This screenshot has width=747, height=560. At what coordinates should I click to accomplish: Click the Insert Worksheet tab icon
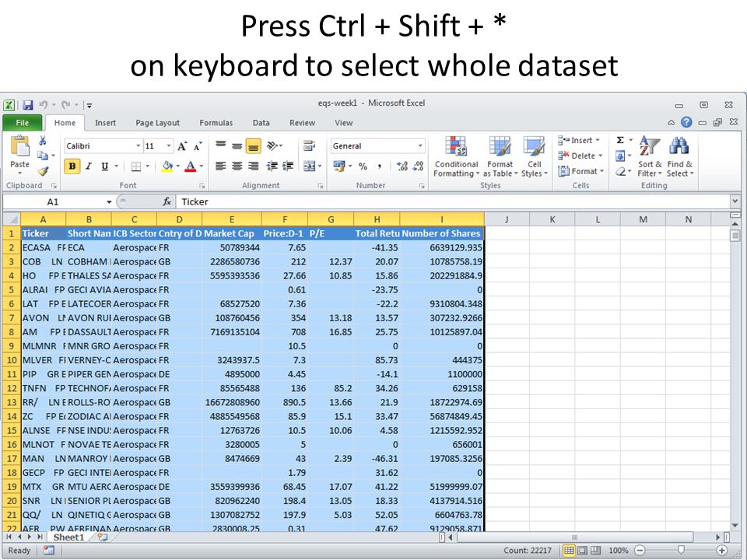[x=103, y=537]
